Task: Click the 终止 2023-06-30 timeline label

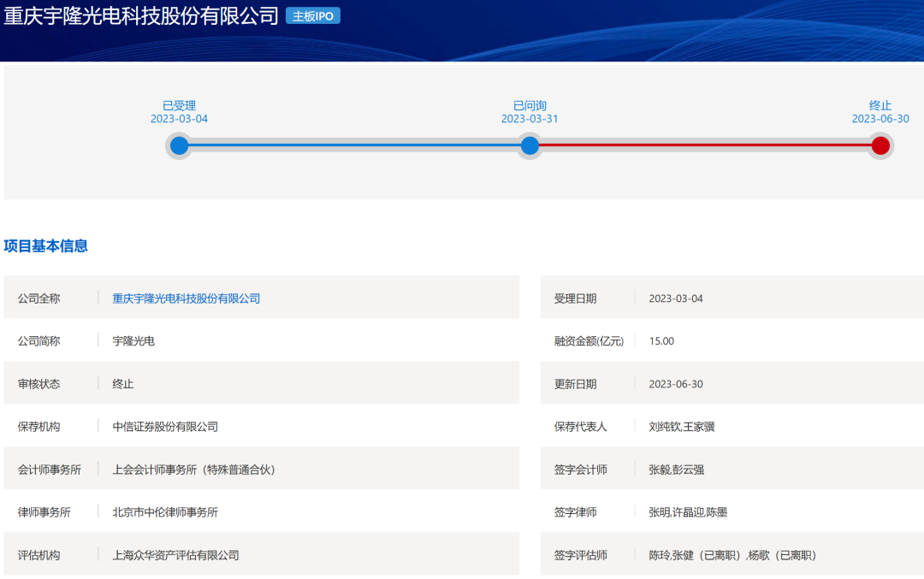Action: 880,112
